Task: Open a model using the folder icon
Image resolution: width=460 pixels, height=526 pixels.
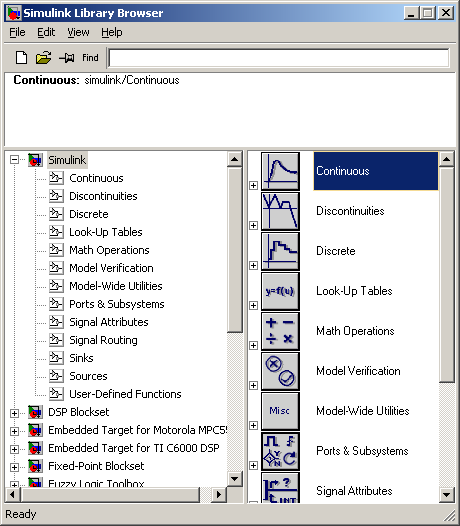Action: (x=44, y=58)
